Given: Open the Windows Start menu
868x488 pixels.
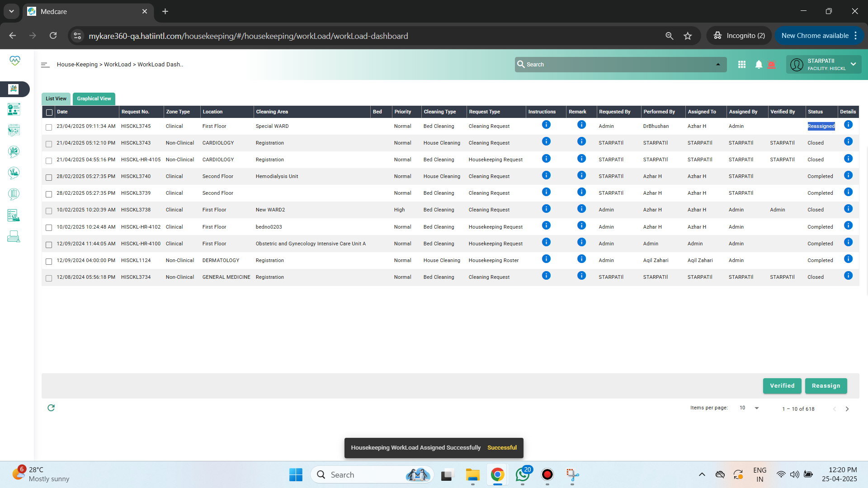Looking at the screenshot, I should [296, 475].
